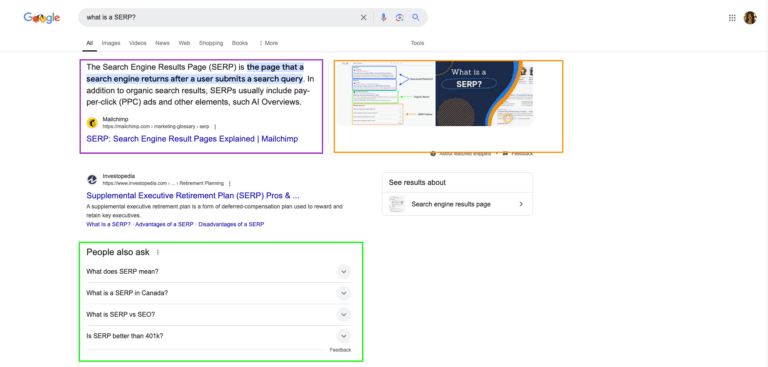
Task: Open 'SERP: Search Engine Result Pages Explained | Mailchimp' link
Action: (192, 139)
